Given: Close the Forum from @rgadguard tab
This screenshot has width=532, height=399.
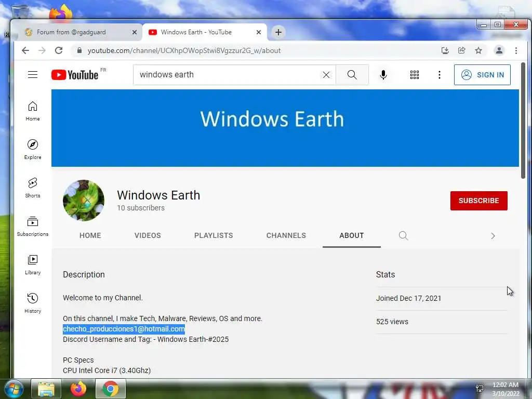Looking at the screenshot, I should tap(135, 32).
